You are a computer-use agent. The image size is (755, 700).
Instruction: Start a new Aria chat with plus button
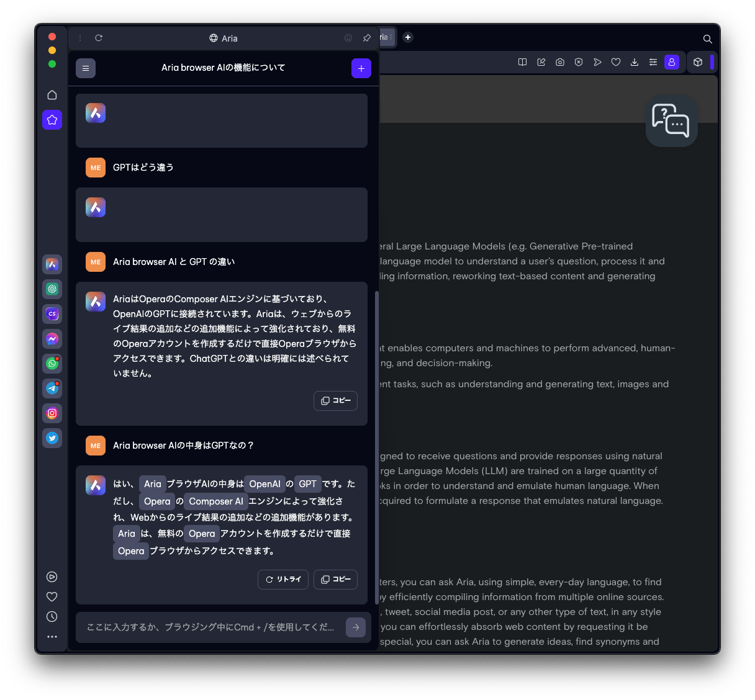pos(361,68)
